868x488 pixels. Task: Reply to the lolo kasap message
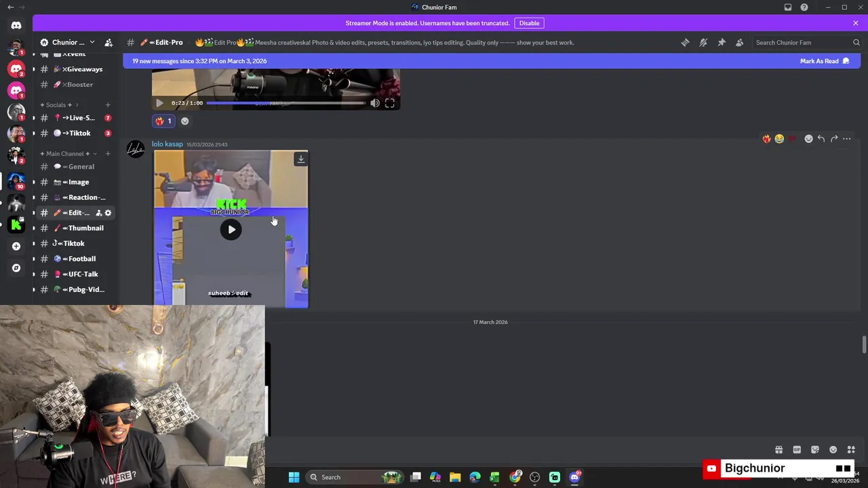pyautogui.click(x=821, y=139)
